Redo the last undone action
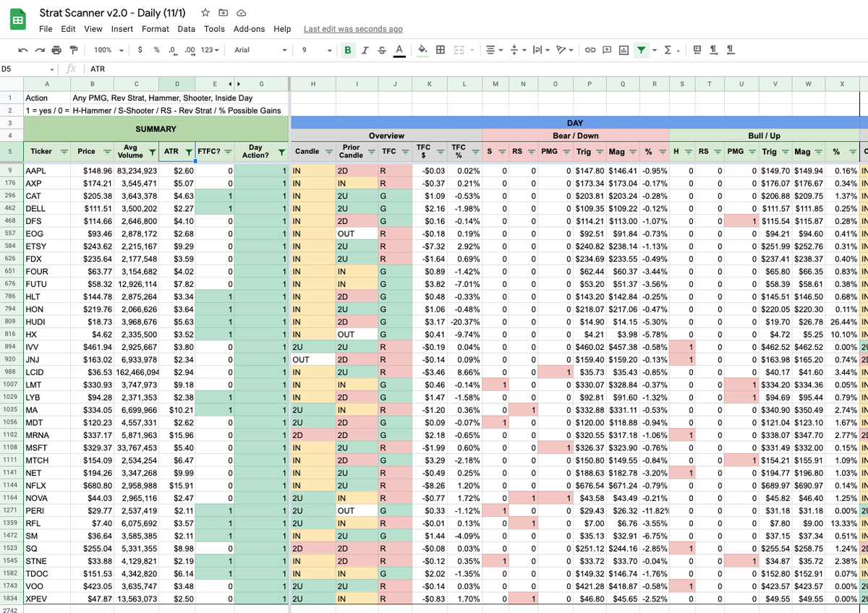The height and width of the screenshot is (613, 868). point(41,50)
